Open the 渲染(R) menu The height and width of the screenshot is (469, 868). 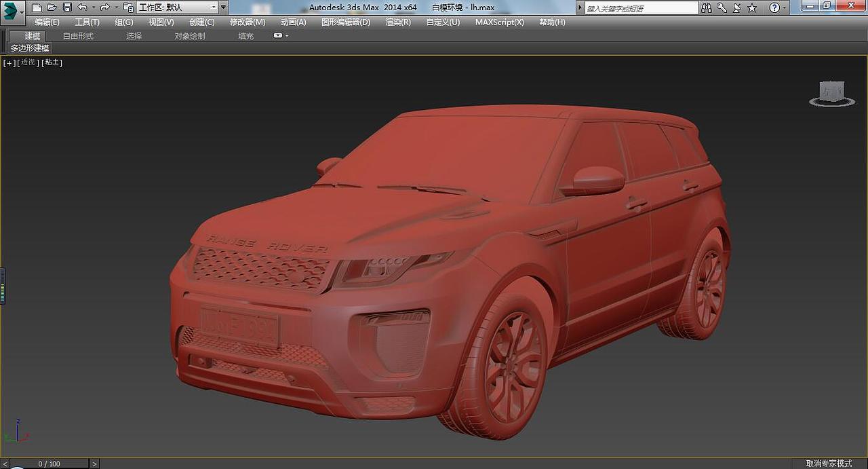point(398,22)
